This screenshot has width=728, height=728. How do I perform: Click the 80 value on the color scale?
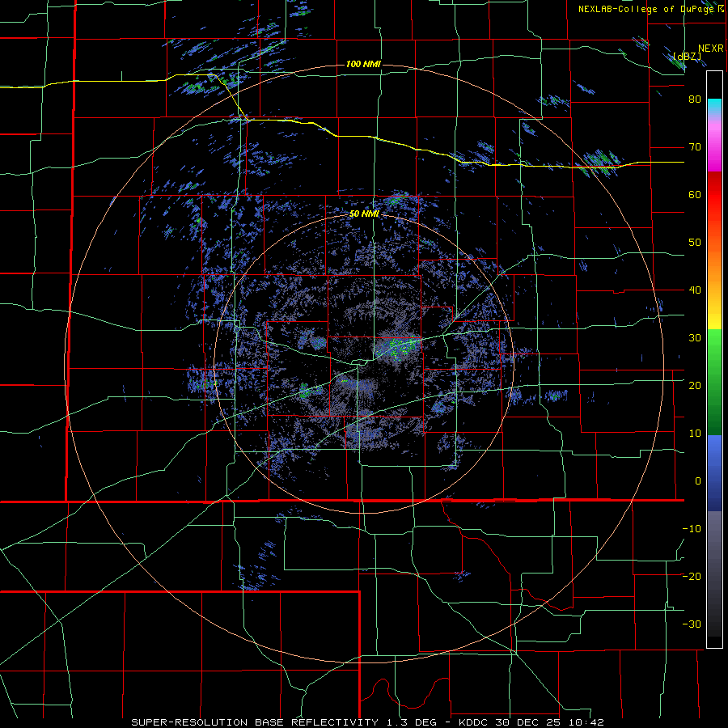coord(695,99)
